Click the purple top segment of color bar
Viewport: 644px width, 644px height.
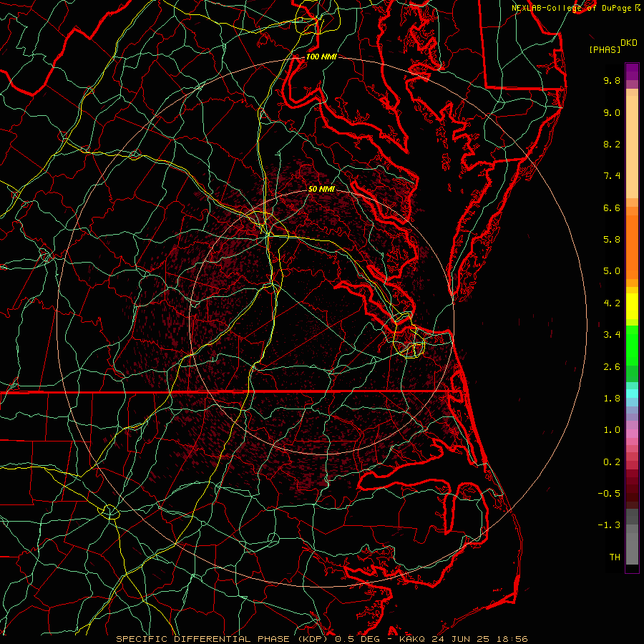(x=632, y=72)
